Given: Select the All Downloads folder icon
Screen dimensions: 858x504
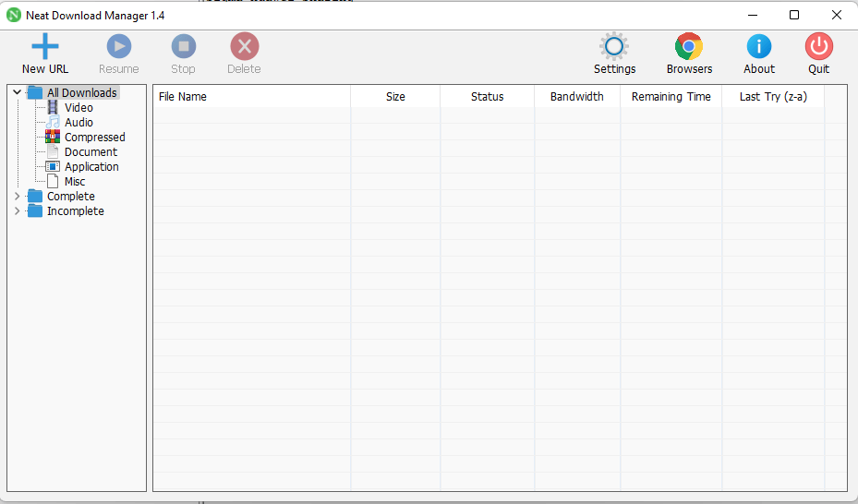Looking at the screenshot, I should 35,92.
